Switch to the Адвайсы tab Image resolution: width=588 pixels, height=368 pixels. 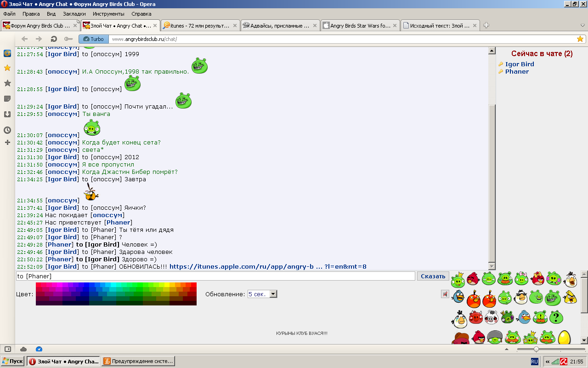pos(280,26)
